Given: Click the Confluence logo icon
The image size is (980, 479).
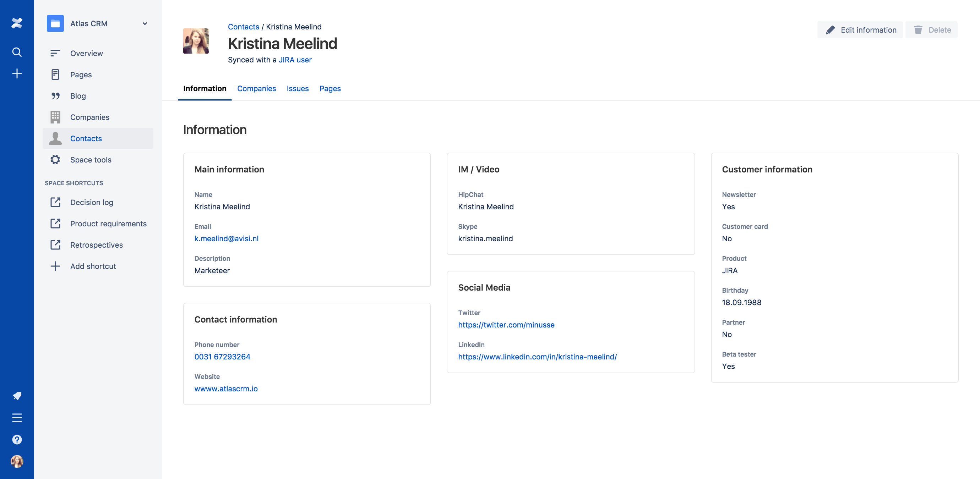Looking at the screenshot, I should tap(17, 23).
